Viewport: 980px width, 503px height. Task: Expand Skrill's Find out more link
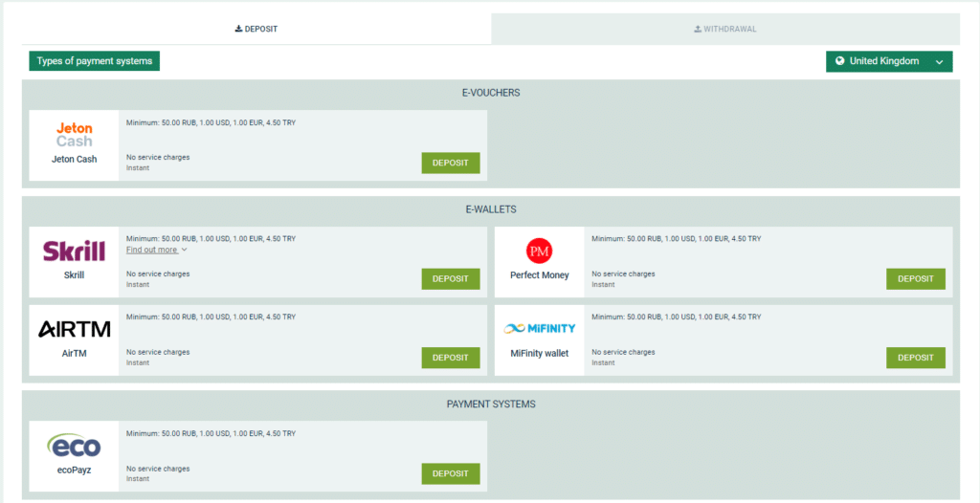click(157, 250)
